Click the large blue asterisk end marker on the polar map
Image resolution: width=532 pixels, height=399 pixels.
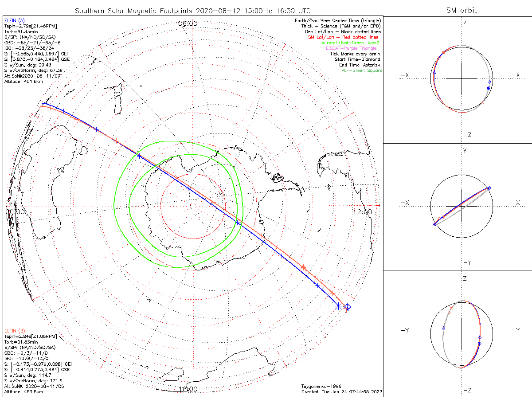[339, 306]
